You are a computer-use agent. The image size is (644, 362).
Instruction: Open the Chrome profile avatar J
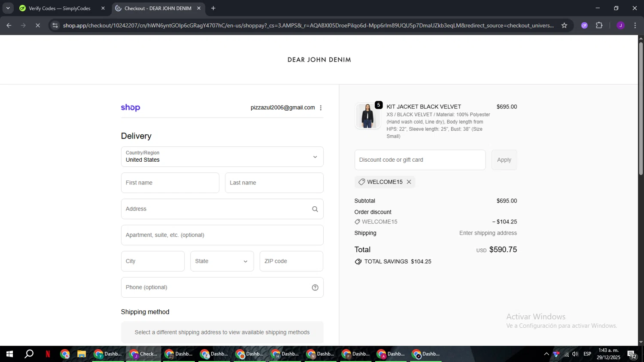pyautogui.click(x=620, y=26)
